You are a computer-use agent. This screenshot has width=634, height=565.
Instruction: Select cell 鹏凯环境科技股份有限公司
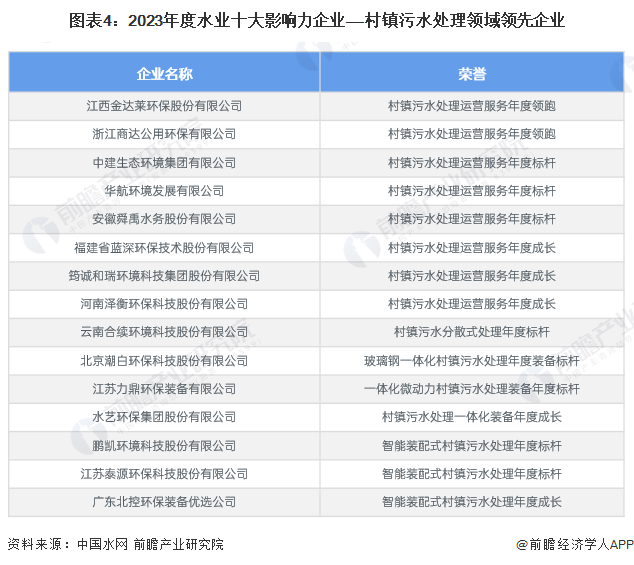164,446
